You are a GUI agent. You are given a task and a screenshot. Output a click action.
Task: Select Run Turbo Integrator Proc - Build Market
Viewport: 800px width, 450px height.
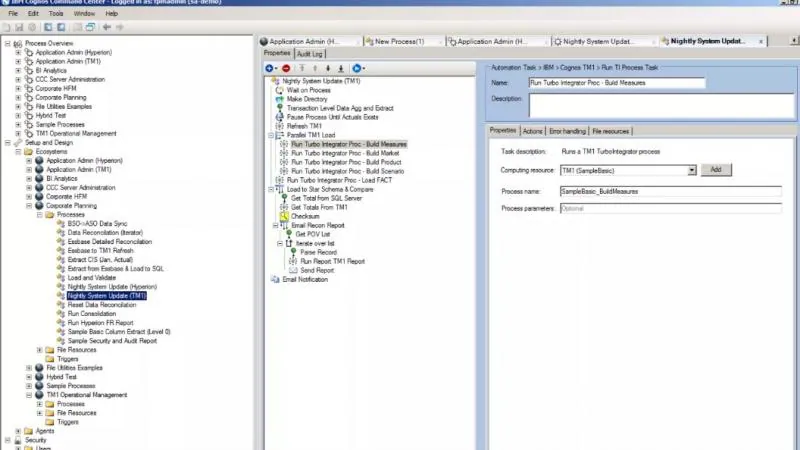345,153
